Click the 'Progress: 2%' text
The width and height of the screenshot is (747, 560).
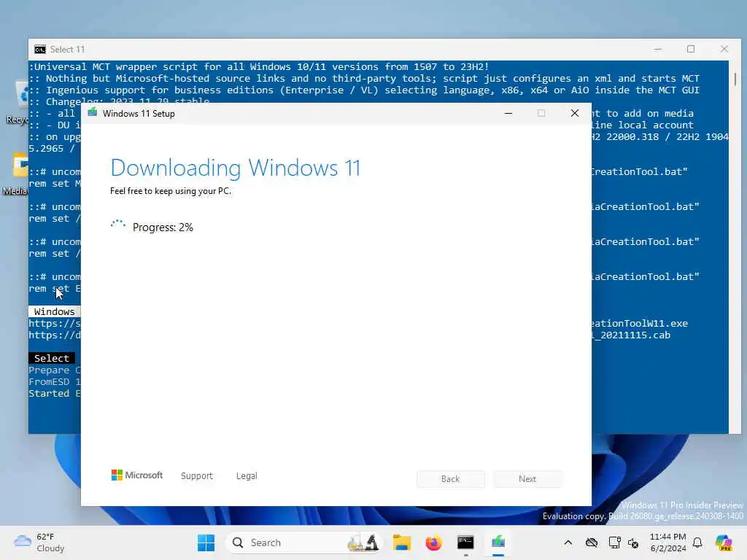163,227
